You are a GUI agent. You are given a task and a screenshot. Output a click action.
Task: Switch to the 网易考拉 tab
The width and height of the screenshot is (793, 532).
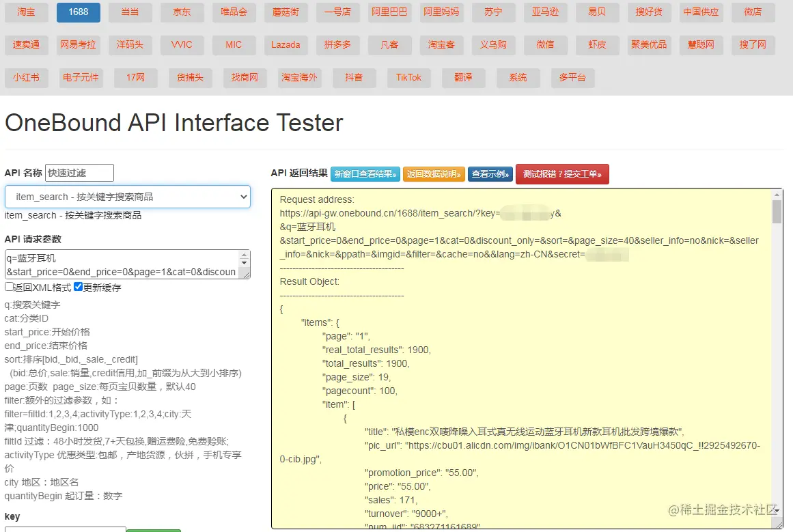point(79,45)
